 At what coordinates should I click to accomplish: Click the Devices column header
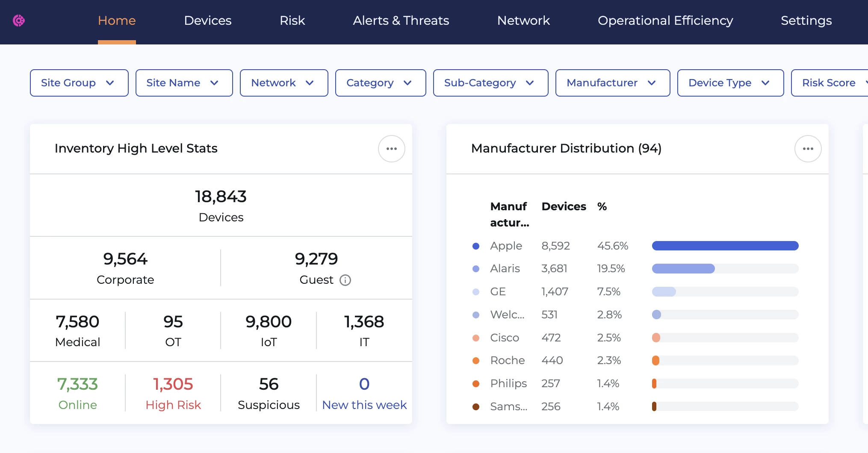(x=564, y=206)
